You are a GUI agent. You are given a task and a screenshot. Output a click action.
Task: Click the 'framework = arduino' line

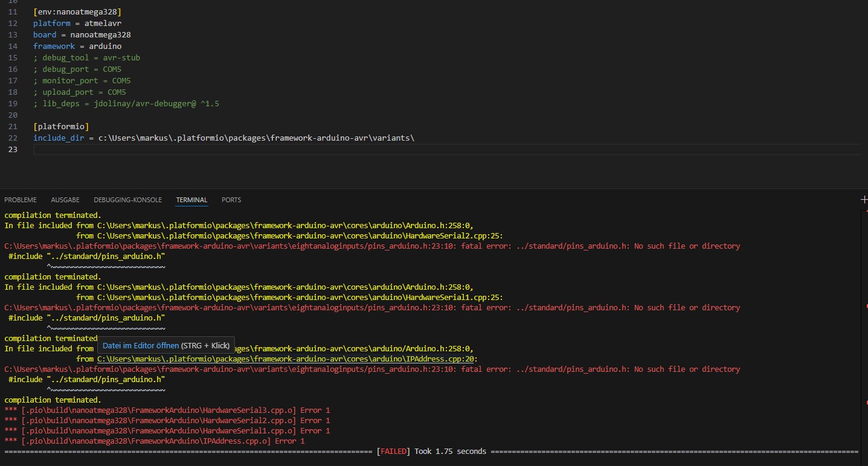[77, 46]
